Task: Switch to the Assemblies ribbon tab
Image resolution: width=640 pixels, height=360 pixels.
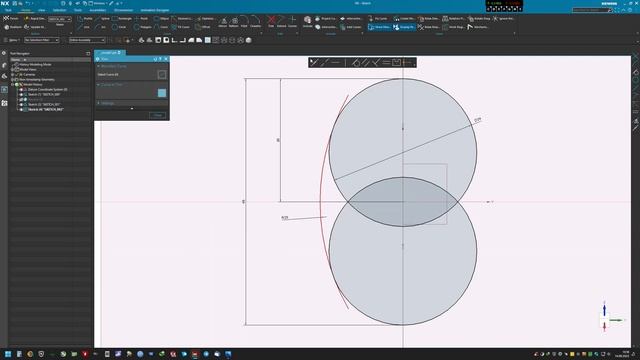Action: 98,10
